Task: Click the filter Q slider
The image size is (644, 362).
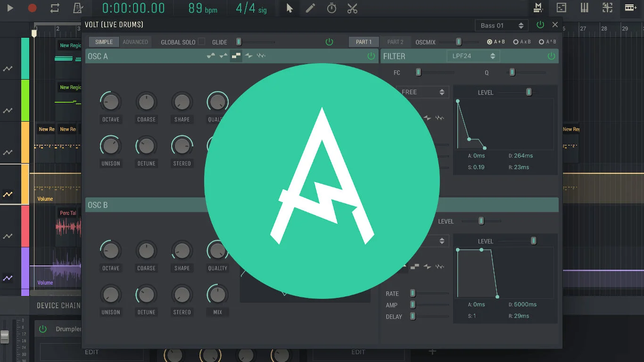Action: (527, 73)
